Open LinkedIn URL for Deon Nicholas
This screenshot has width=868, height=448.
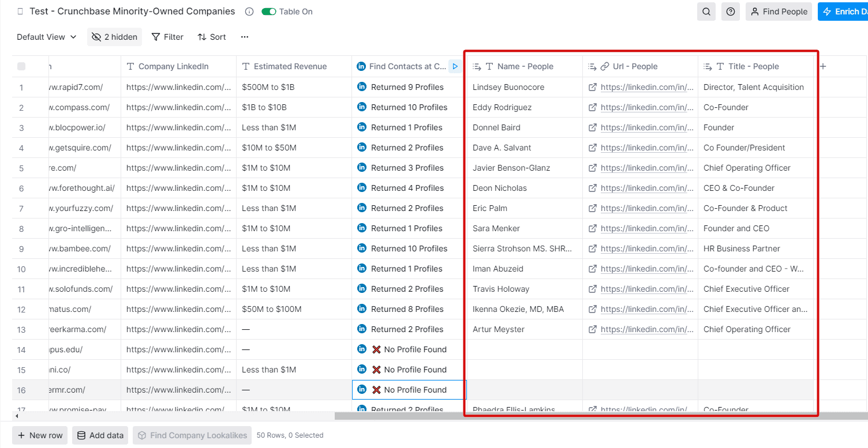pos(647,188)
